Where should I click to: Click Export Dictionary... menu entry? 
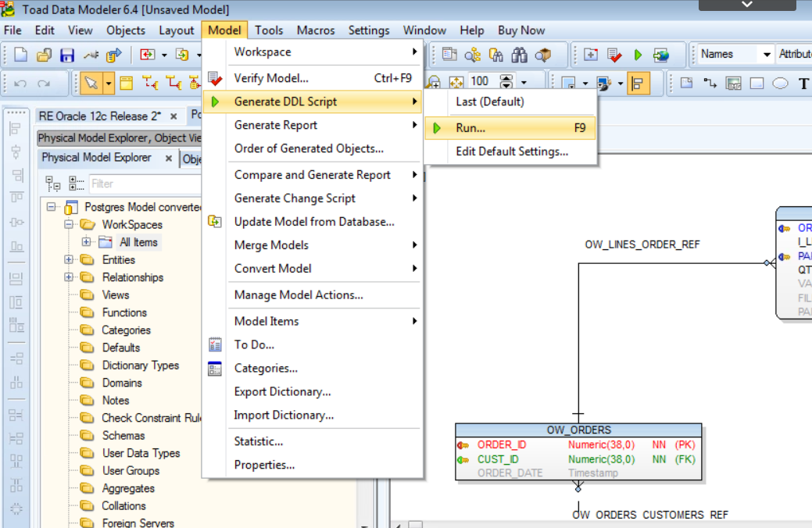(x=313, y=391)
